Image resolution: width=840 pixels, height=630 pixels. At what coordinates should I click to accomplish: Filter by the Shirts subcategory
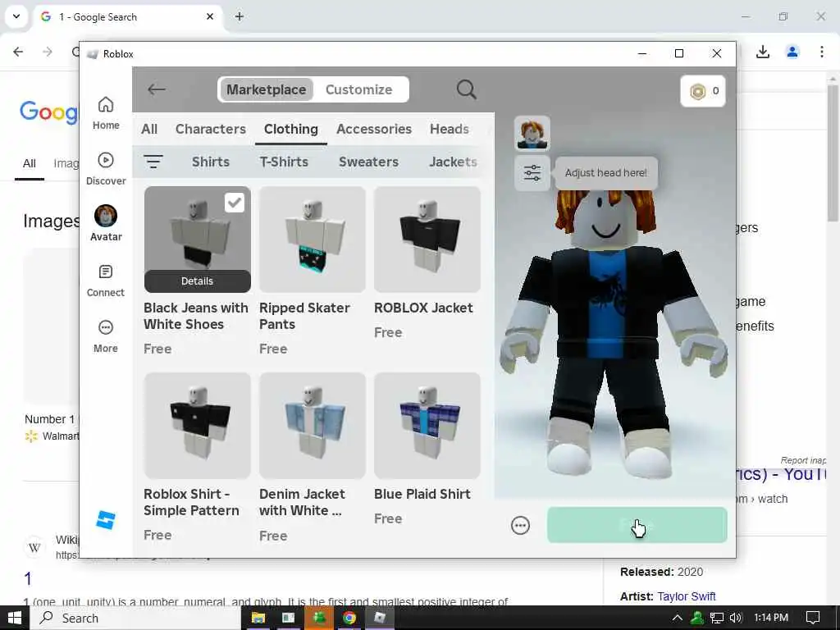[x=211, y=162]
